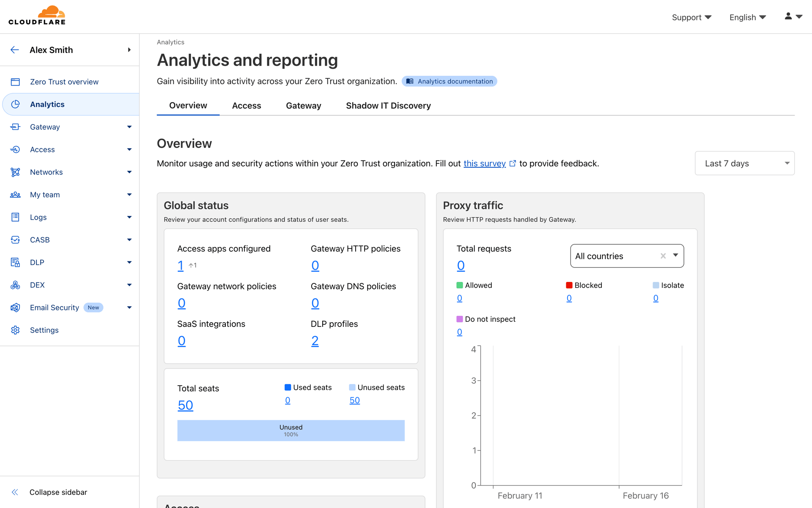Click the Analytics pie chart icon
812x508 pixels.
point(15,104)
